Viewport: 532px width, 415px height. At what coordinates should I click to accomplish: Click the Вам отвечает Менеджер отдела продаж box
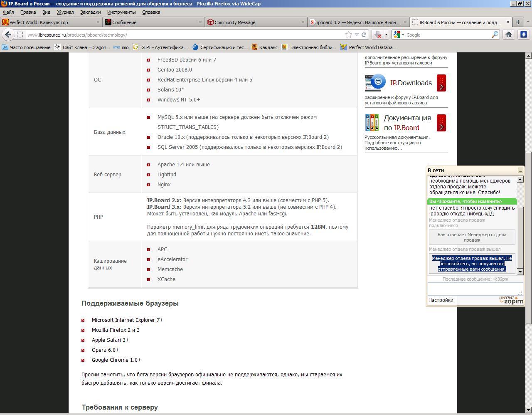pos(472,237)
